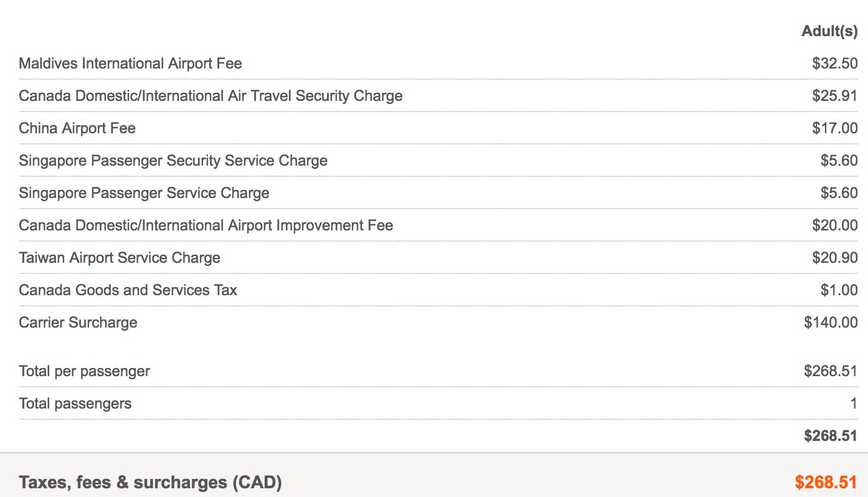
Task: Click the Adult(s) column header
Action: point(829,32)
